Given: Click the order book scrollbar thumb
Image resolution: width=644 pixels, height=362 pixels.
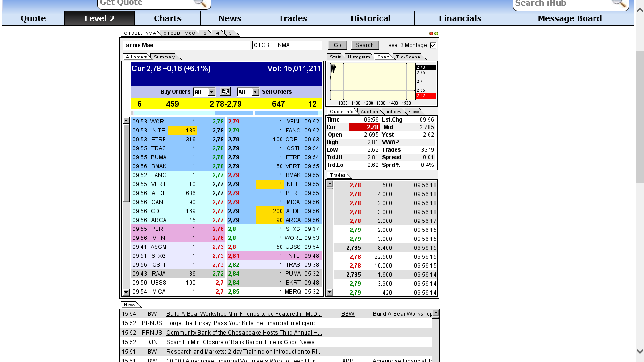Looking at the screenshot, I should pos(126,163).
